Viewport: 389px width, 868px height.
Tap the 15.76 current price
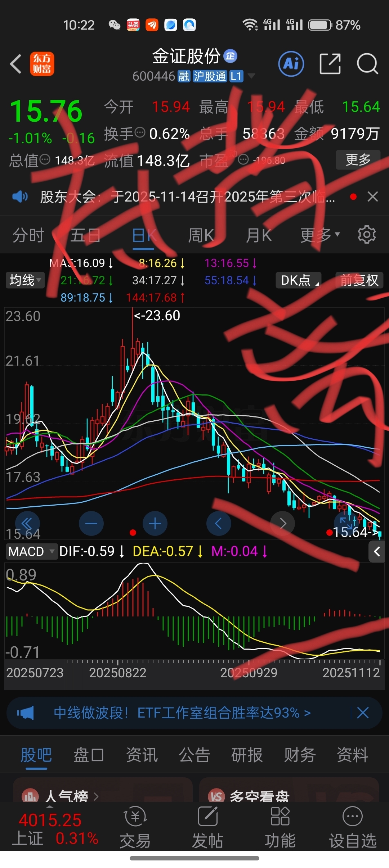point(46,111)
